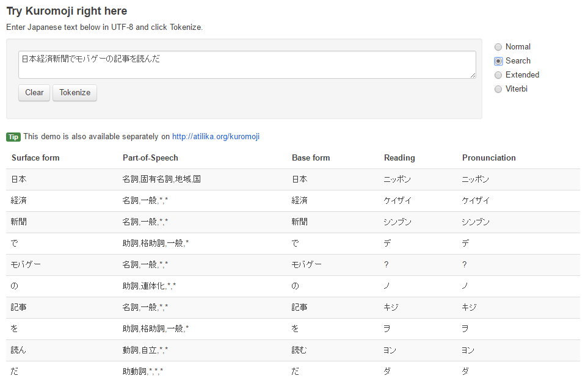Select surface form cell 経済
Screen dimensions: 588x384
pyautogui.click(x=19, y=201)
